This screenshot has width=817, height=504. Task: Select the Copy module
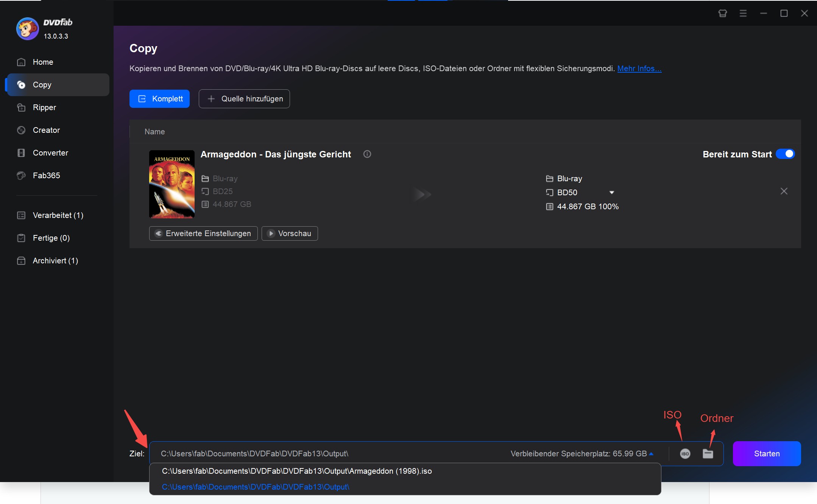click(58, 85)
